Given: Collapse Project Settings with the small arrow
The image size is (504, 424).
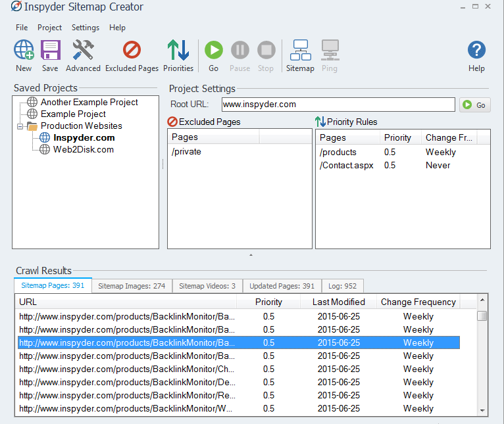Looking at the screenshot, I should point(251,254).
